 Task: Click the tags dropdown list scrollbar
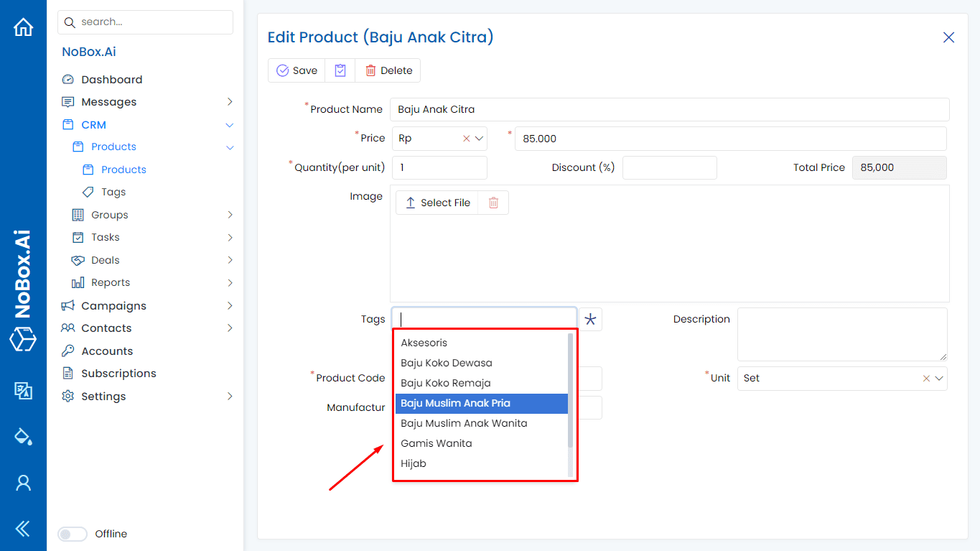pos(571,392)
